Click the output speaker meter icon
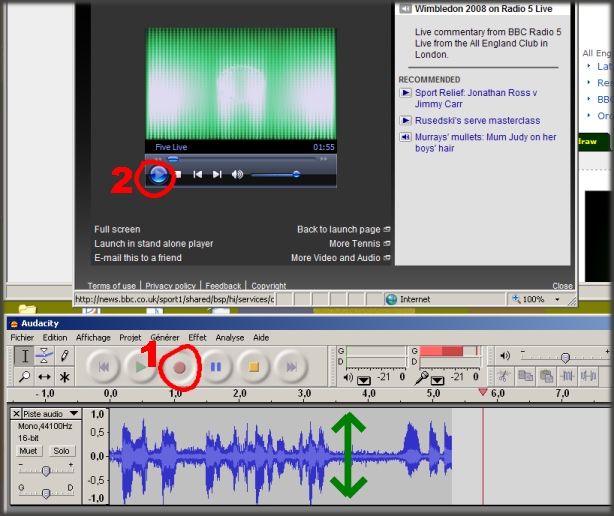This screenshot has height=516, width=614. (348, 378)
